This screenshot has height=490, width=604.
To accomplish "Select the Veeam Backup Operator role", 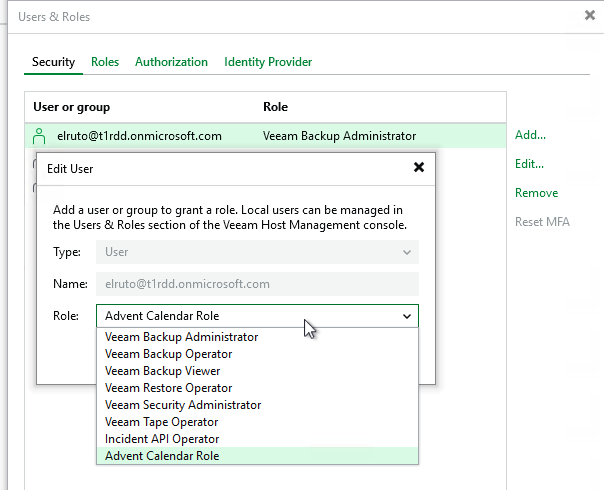I will click(168, 354).
